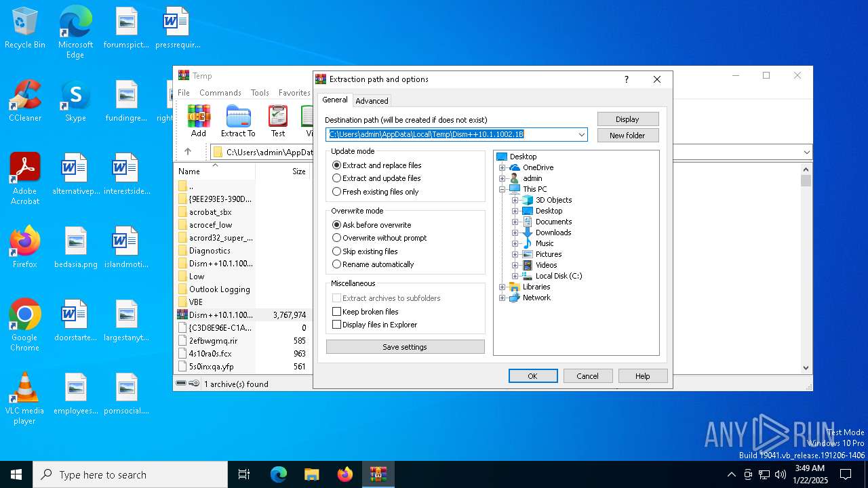Collapse the This PC tree node
This screenshot has width=868, height=488.
pyautogui.click(x=502, y=189)
